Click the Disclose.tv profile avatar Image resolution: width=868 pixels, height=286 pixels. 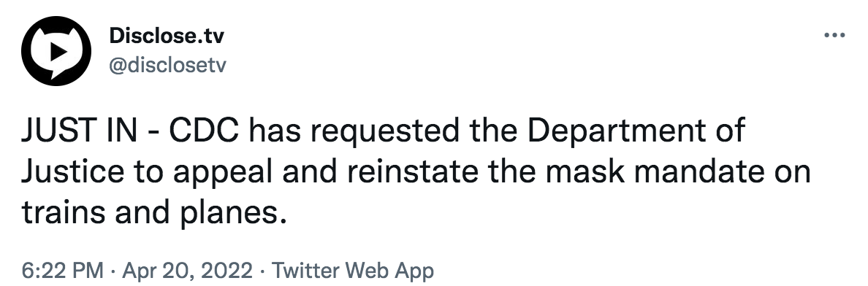click(56, 51)
